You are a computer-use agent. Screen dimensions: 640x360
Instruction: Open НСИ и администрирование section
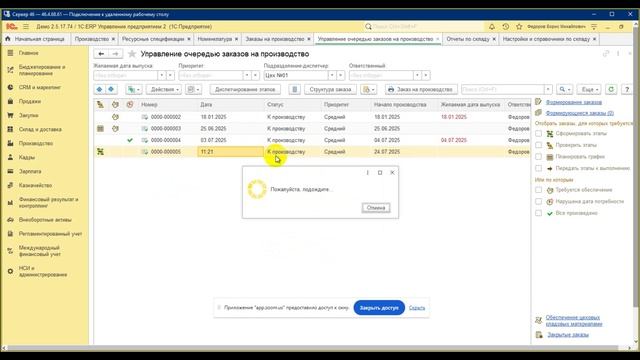pyautogui.click(x=42, y=271)
